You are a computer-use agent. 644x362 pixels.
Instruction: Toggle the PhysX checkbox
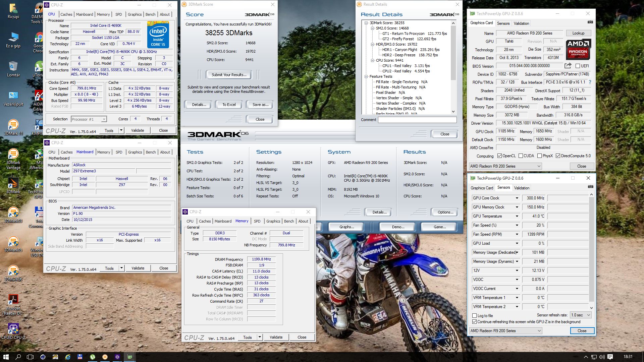point(539,156)
